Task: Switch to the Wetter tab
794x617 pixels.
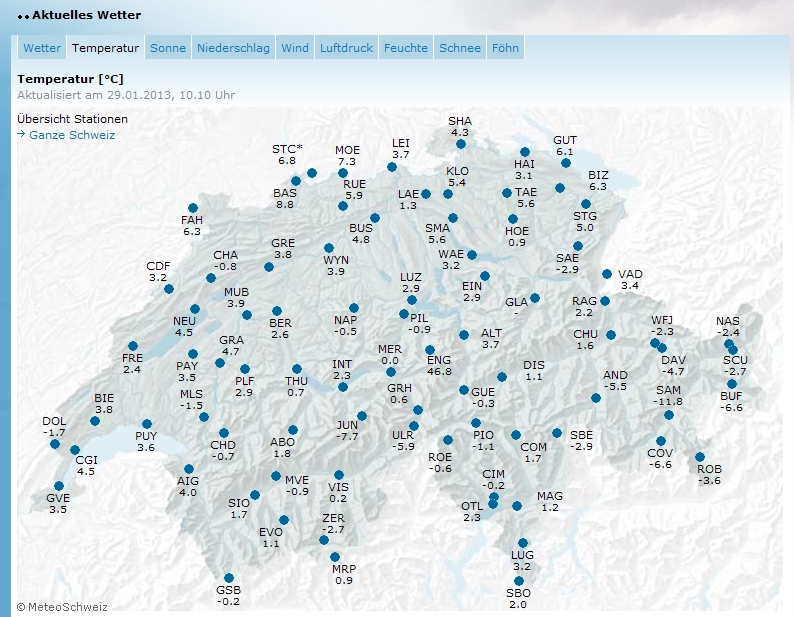Action: tap(42, 48)
